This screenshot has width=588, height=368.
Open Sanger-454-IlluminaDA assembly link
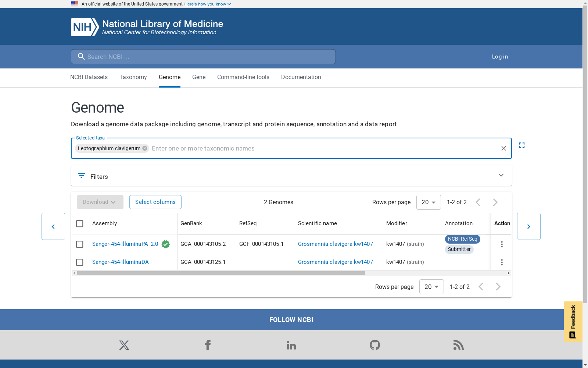pyautogui.click(x=120, y=262)
